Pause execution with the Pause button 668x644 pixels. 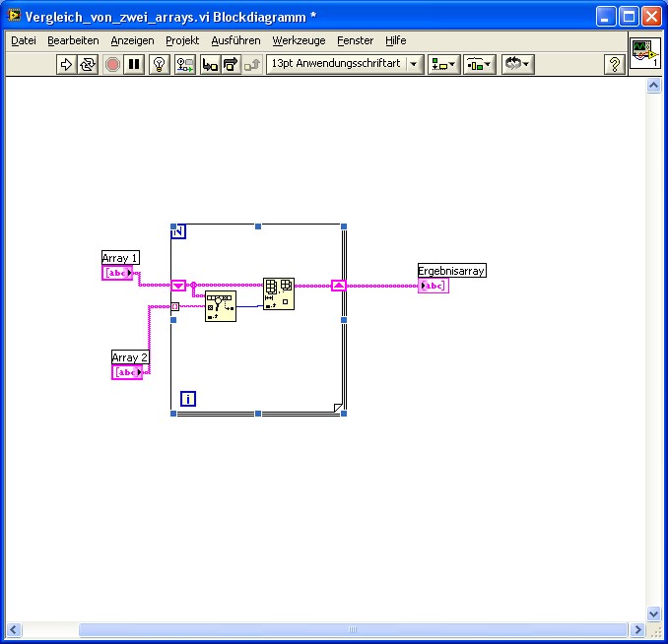point(134,64)
